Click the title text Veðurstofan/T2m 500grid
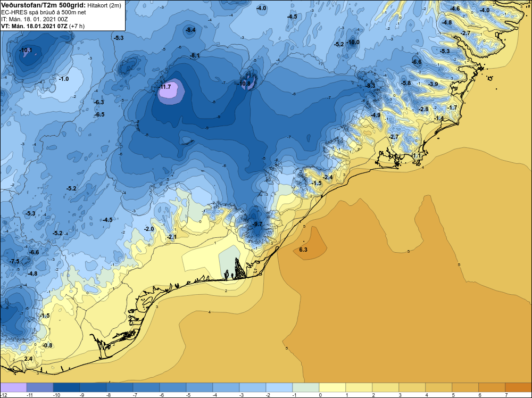This screenshot has height=398, width=532. (x=43, y=5)
